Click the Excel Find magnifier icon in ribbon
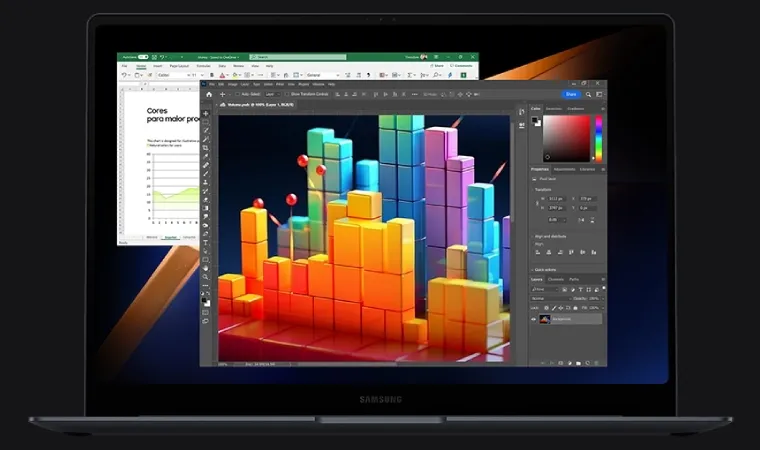760x450 pixels. click(x=436, y=75)
